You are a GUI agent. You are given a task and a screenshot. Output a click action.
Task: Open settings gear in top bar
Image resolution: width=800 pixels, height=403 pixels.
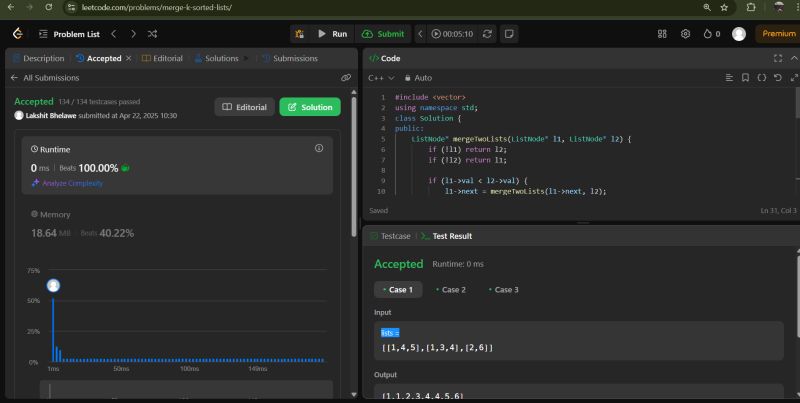[x=685, y=34]
